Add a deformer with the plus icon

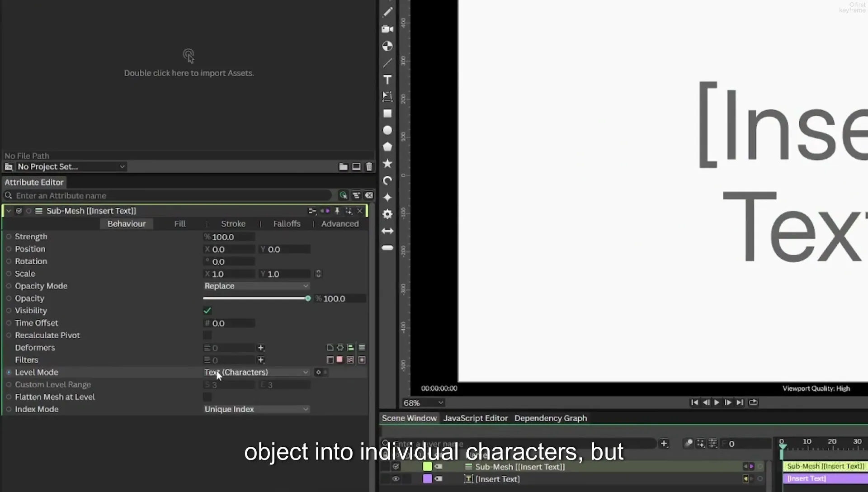(261, 348)
